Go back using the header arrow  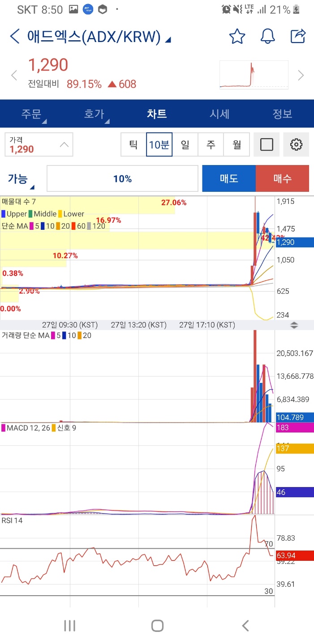point(15,37)
